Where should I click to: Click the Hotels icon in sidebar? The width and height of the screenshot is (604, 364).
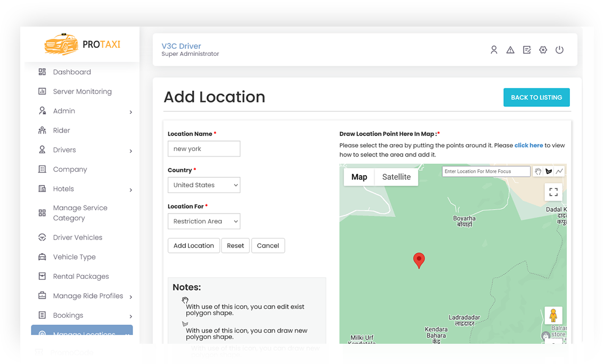pyautogui.click(x=42, y=189)
